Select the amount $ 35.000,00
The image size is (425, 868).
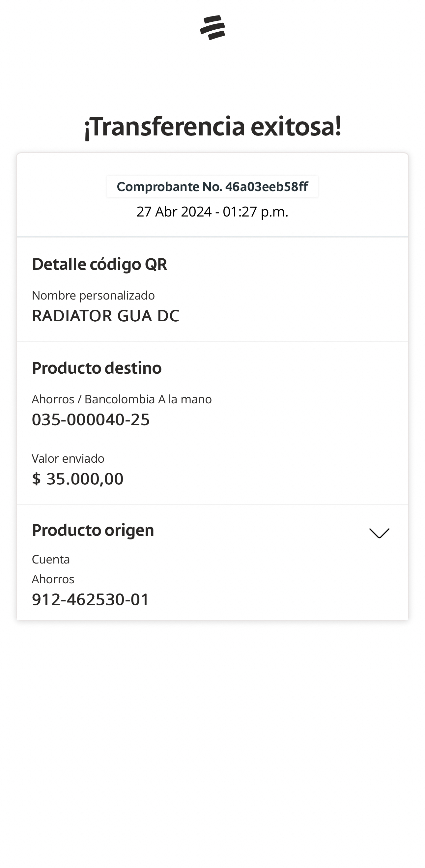78,479
